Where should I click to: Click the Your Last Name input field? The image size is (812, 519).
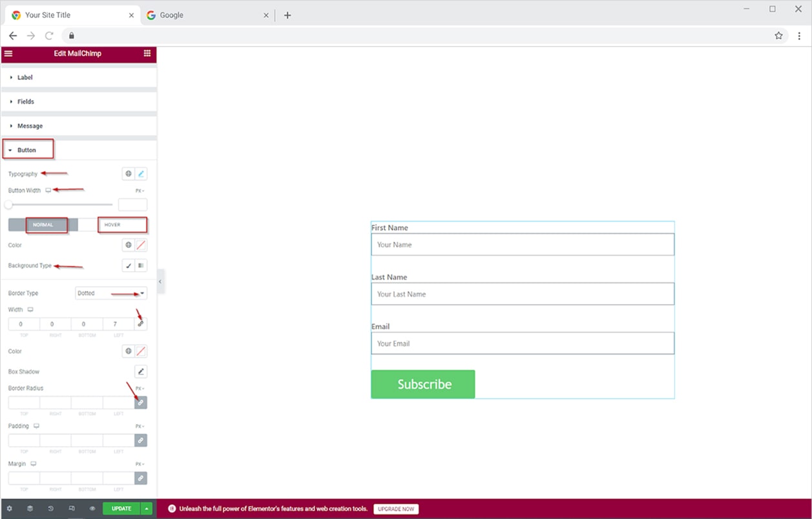[522, 294]
